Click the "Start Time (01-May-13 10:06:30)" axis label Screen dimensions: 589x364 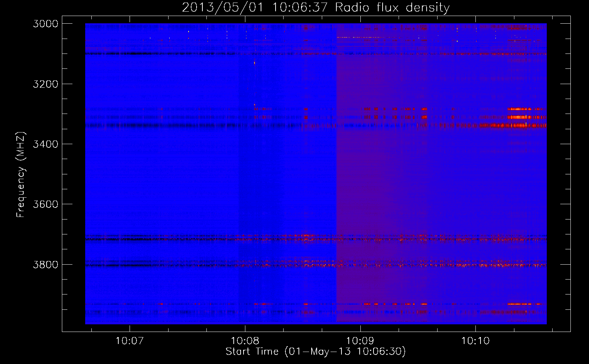316,352
